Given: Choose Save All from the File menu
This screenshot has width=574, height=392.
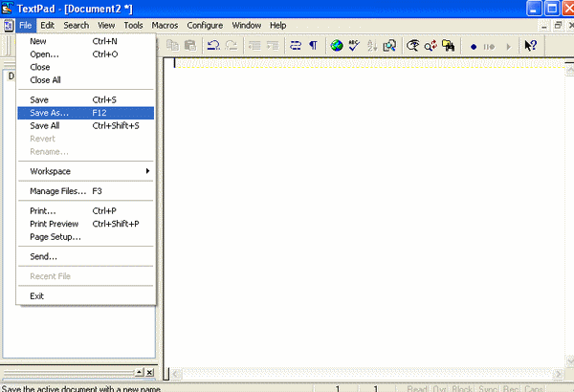Looking at the screenshot, I should pos(86,126).
